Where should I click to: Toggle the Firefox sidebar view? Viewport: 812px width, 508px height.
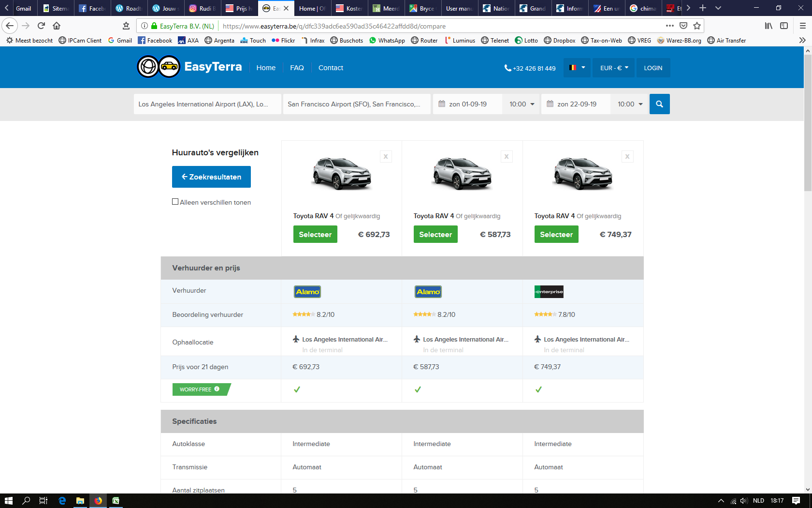[784, 26]
